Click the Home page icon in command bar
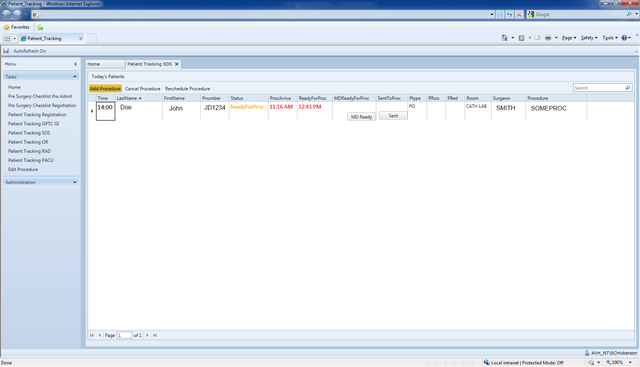640x367 pixels. click(x=504, y=38)
